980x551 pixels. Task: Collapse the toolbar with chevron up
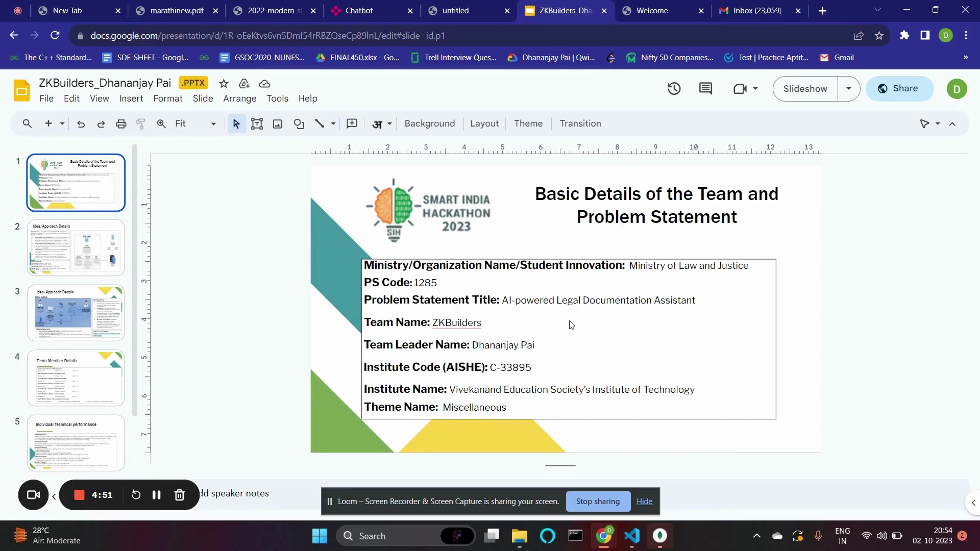[952, 123]
